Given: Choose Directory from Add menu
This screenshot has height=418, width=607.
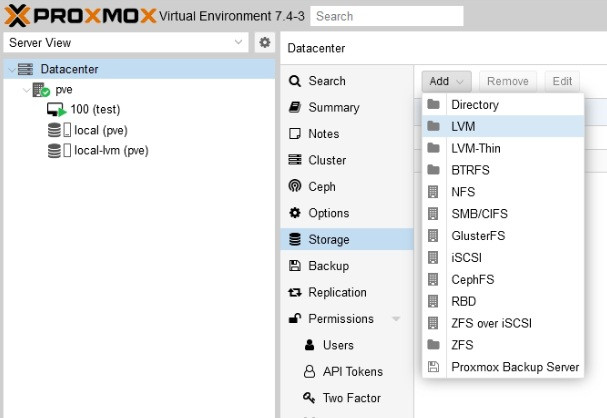Looking at the screenshot, I should click(x=503, y=104).
